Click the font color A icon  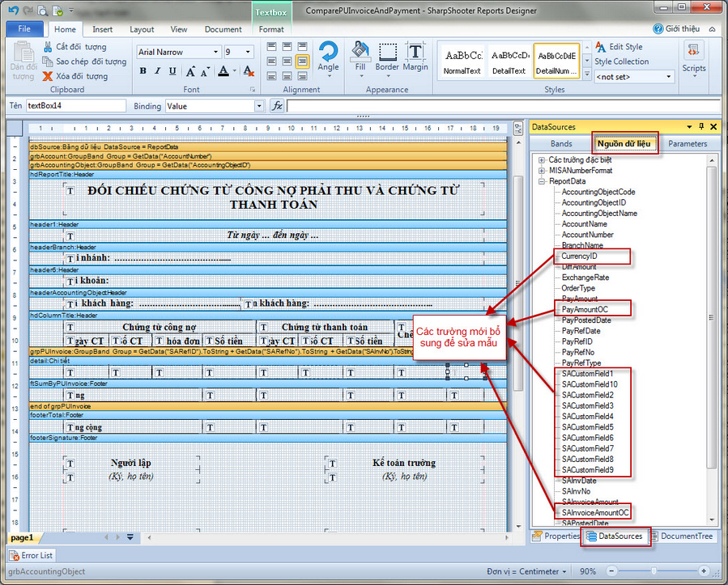pyautogui.click(x=224, y=71)
